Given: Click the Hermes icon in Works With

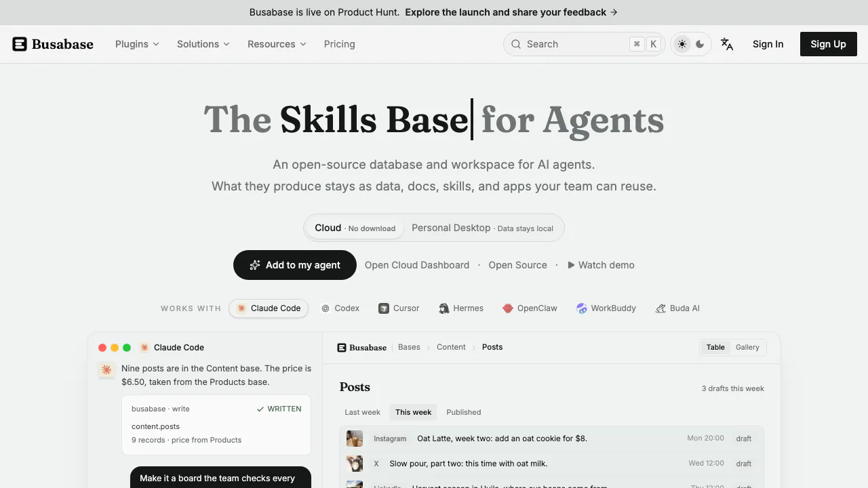Looking at the screenshot, I should [x=443, y=308].
